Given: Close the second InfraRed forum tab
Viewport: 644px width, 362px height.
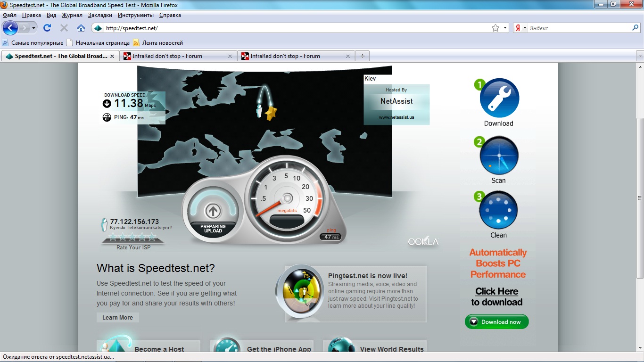Looking at the screenshot, I should (x=348, y=56).
